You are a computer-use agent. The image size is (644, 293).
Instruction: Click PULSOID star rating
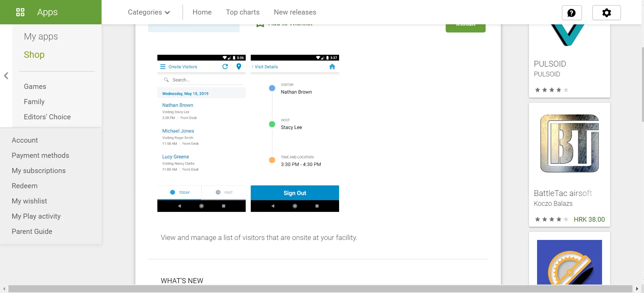552,90
